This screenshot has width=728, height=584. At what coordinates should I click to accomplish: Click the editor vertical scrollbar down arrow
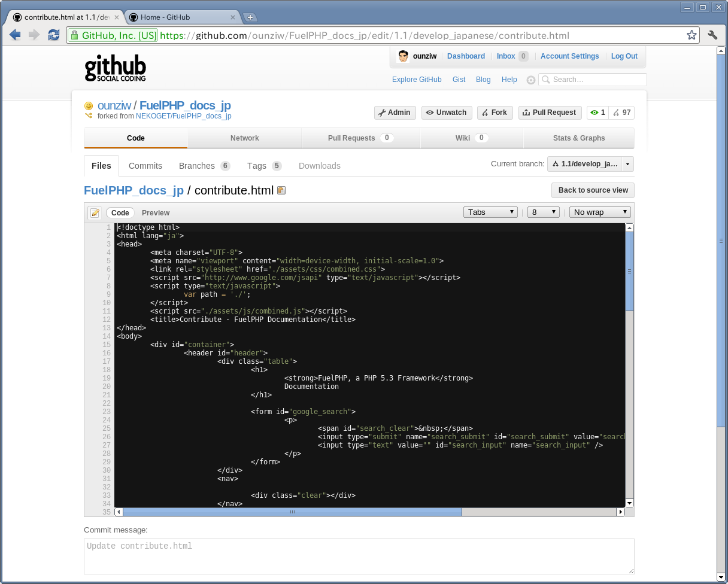(630, 503)
